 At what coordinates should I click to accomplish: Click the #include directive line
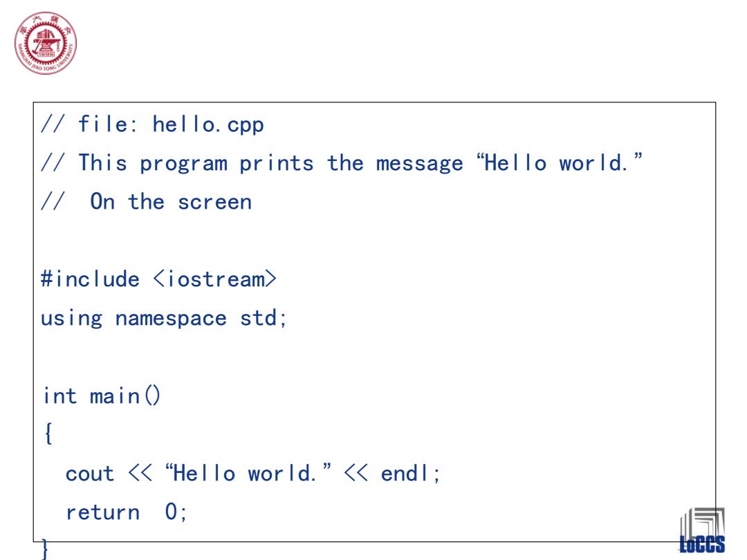(158, 279)
